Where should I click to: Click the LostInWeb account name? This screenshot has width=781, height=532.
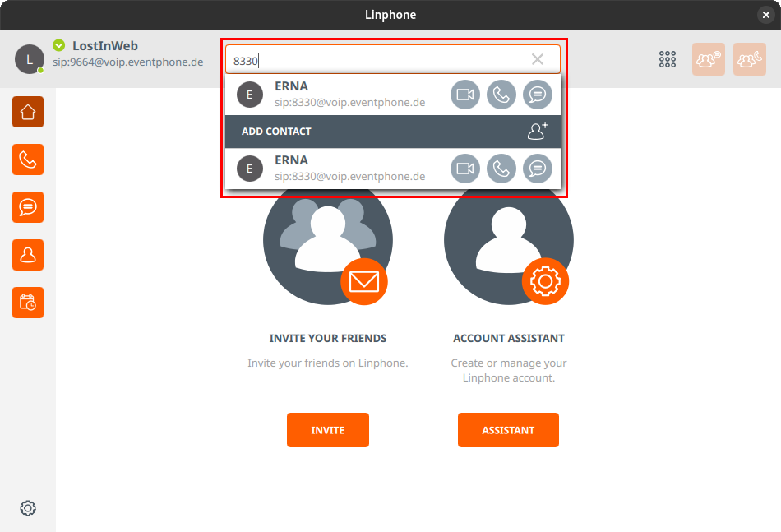105,46
